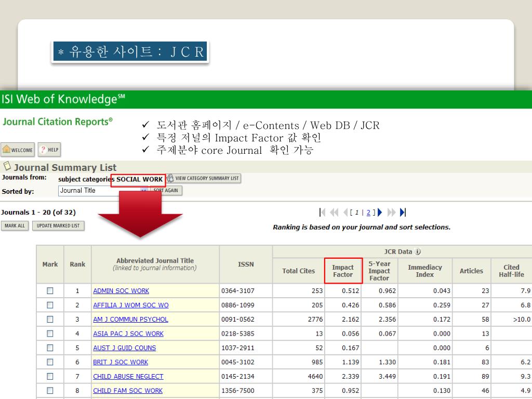Image resolution: width=532 pixels, height=399 pixels.
Task: Click the Cited Half-life column header
Action: coord(511,271)
